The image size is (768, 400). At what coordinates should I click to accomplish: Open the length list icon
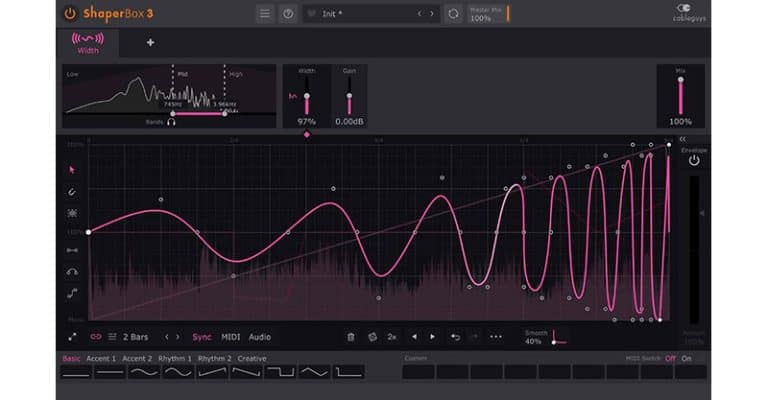click(112, 337)
